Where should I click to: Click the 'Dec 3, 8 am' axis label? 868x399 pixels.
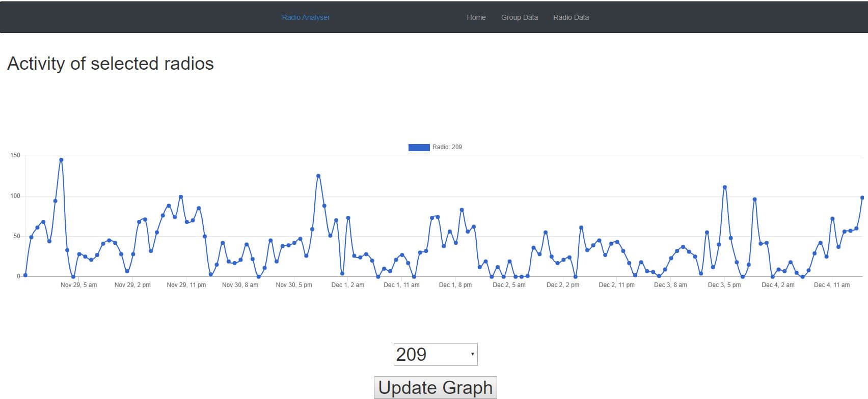click(x=670, y=285)
